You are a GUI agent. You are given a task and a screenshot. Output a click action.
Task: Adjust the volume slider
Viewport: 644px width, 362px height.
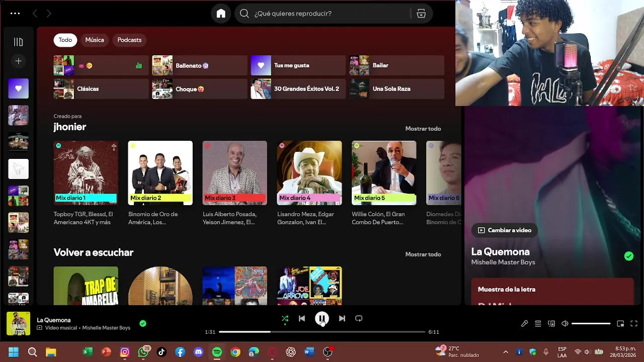tap(591, 324)
